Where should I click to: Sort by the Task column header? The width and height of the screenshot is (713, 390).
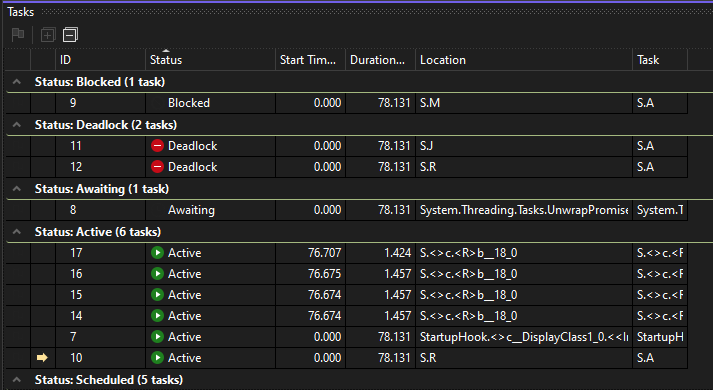(x=660, y=60)
